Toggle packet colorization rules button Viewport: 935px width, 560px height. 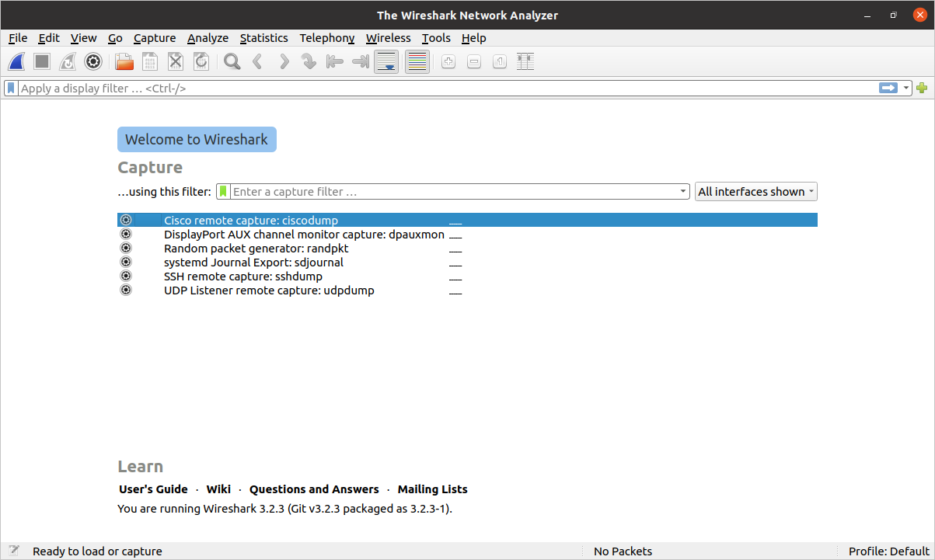pos(417,61)
